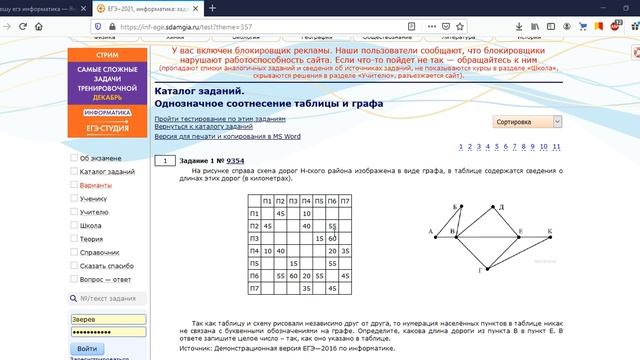Focus the №/текст задания search field

click(x=108, y=298)
